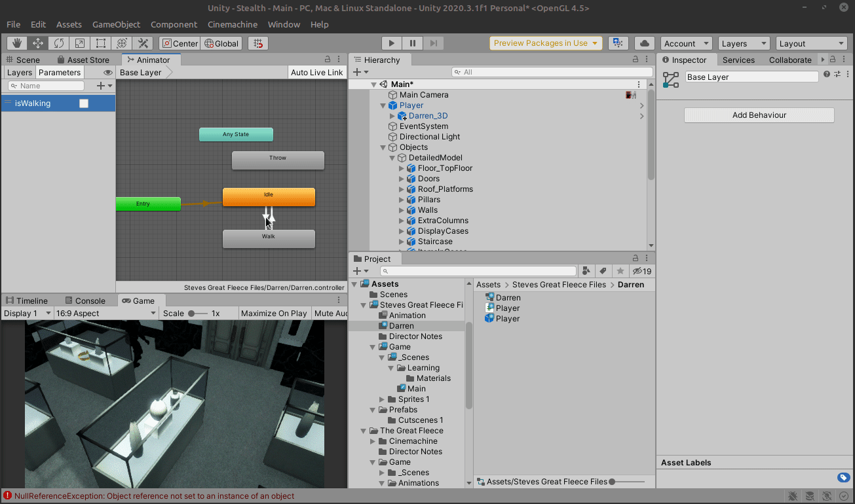Image resolution: width=855 pixels, height=504 pixels.
Task: Open the 16:9 Aspect dropdown
Action: coord(107,314)
